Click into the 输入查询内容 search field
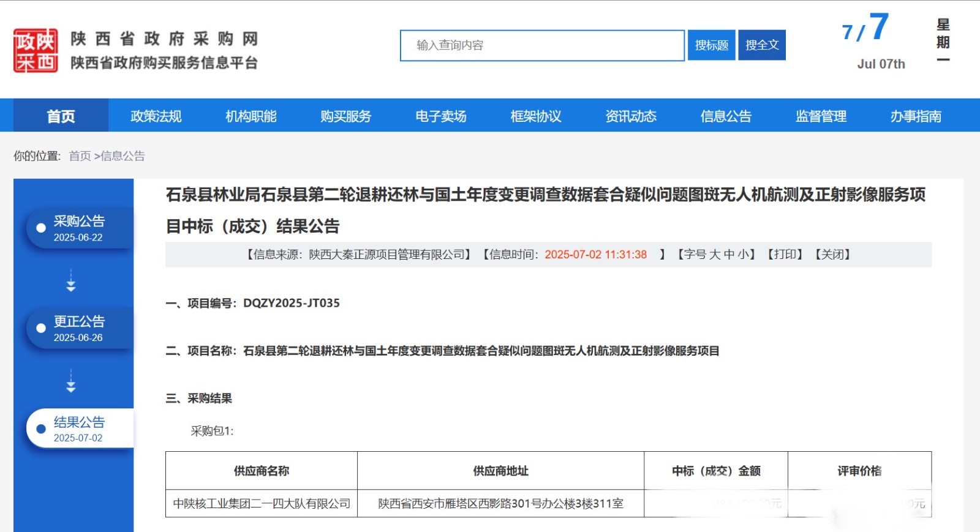The width and height of the screenshot is (980, 532). (x=542, y=45)
